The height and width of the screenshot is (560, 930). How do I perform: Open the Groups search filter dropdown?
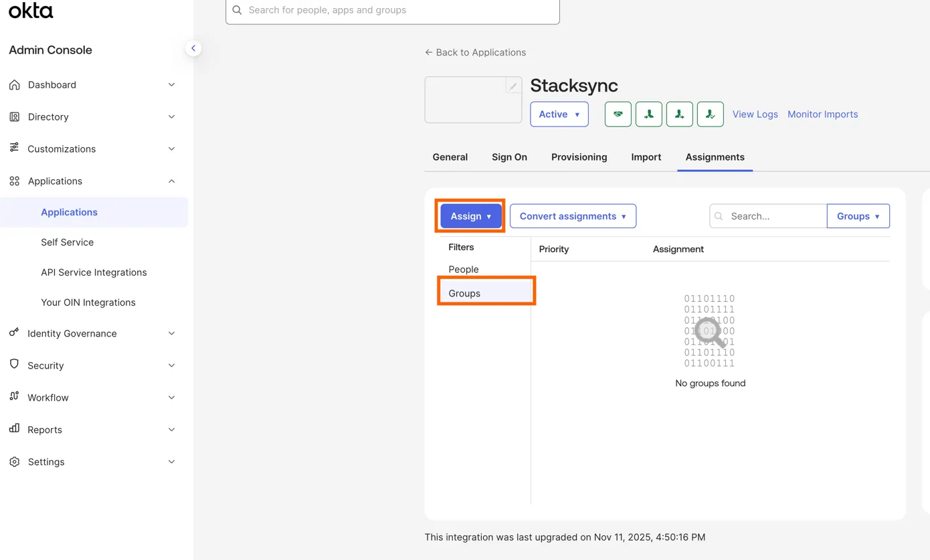tap(858, 216)
